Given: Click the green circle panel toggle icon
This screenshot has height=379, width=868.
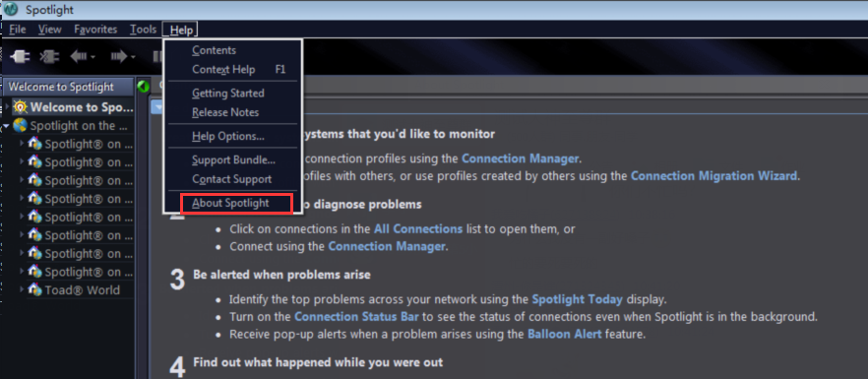Looking at the screenshot, I should (144, 87).
